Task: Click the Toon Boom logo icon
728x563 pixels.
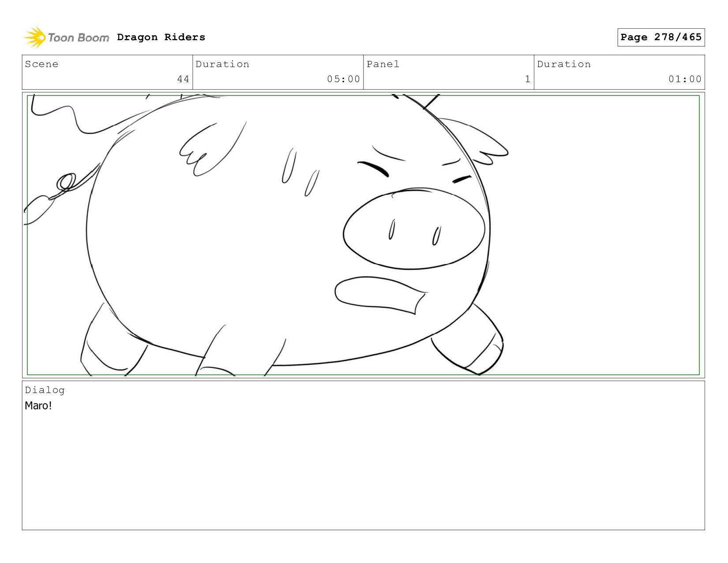Action: 34,38
